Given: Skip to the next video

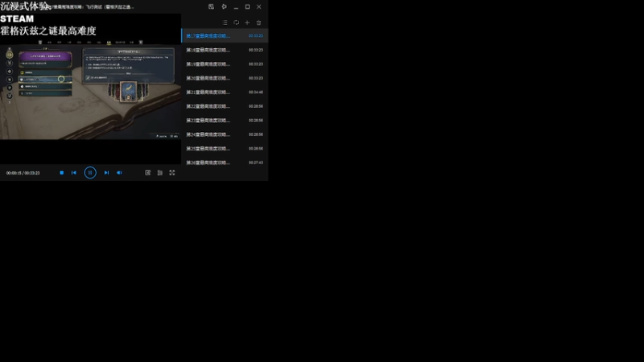Looking at the screenshot, I should pos(106,173).
